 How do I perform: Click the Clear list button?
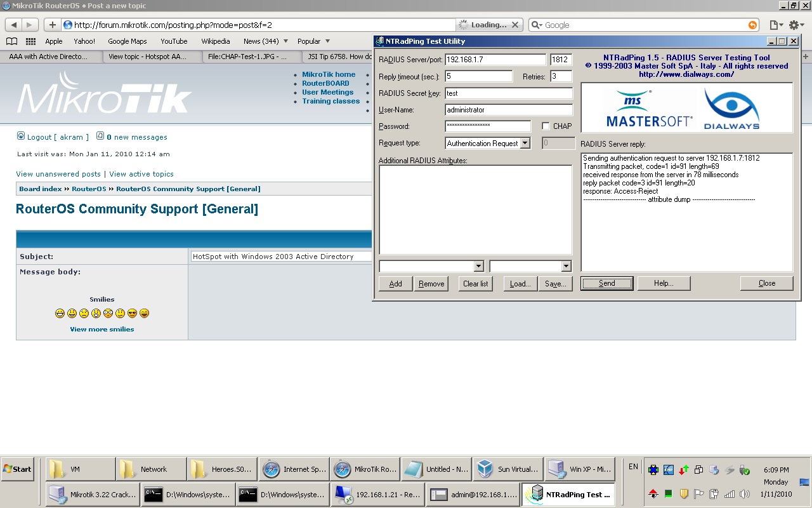click(476, 284)
